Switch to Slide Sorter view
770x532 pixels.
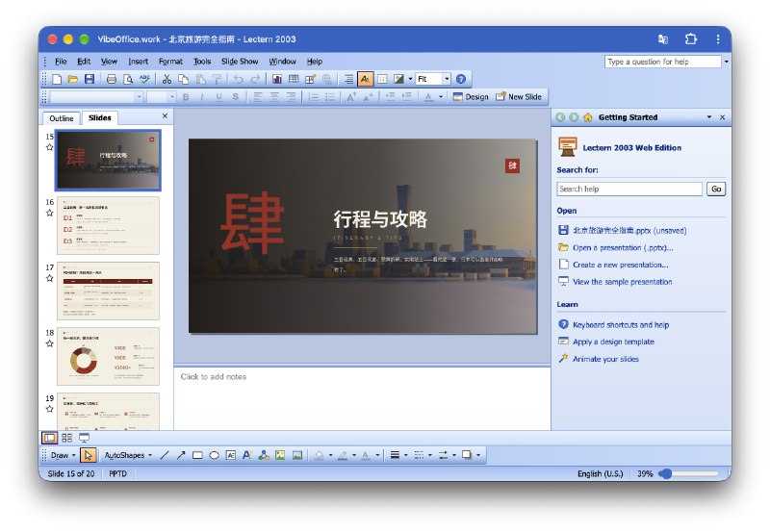pyautogui.click(x=66, y=438)
